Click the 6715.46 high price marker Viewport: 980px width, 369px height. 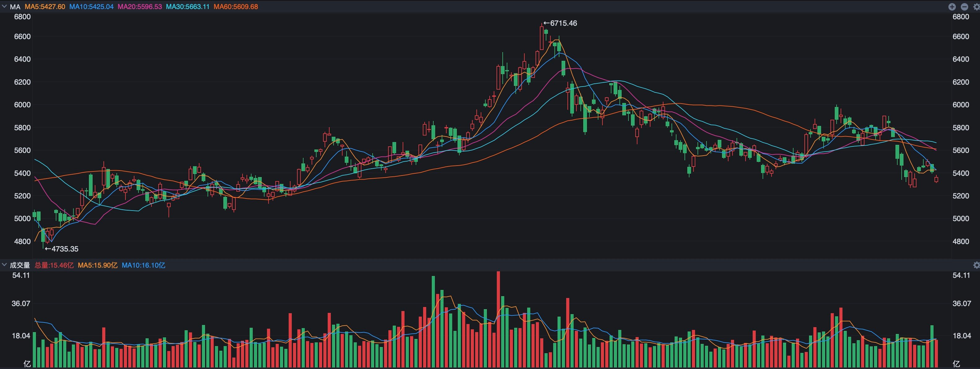560,23
